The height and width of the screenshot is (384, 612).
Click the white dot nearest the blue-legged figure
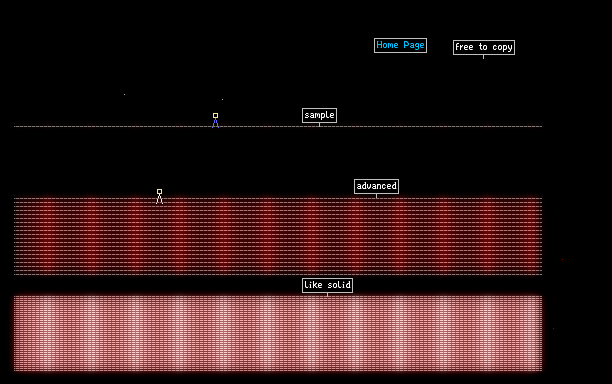(x=222, y=100)
